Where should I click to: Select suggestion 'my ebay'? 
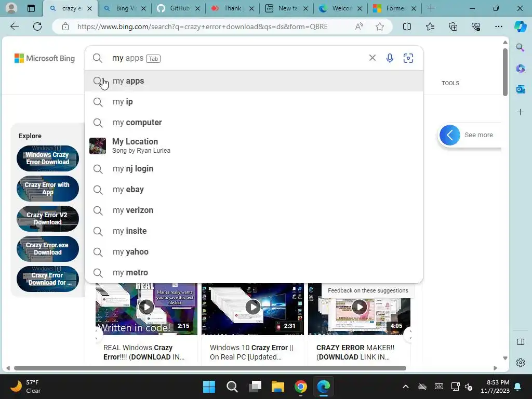(254, 189)
